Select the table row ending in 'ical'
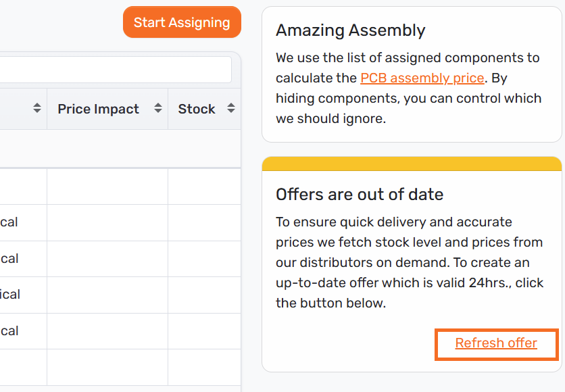This screenshot has height=392, width=565. click(x=11, y=295)
